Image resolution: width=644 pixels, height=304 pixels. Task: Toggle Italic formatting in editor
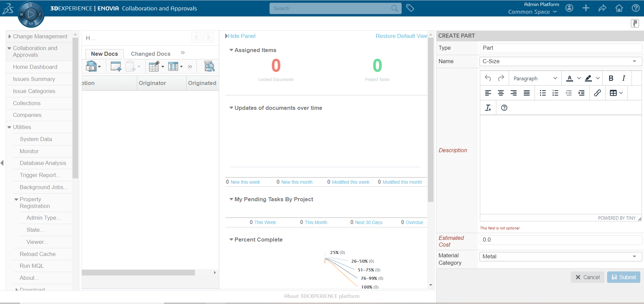point(624,78)
